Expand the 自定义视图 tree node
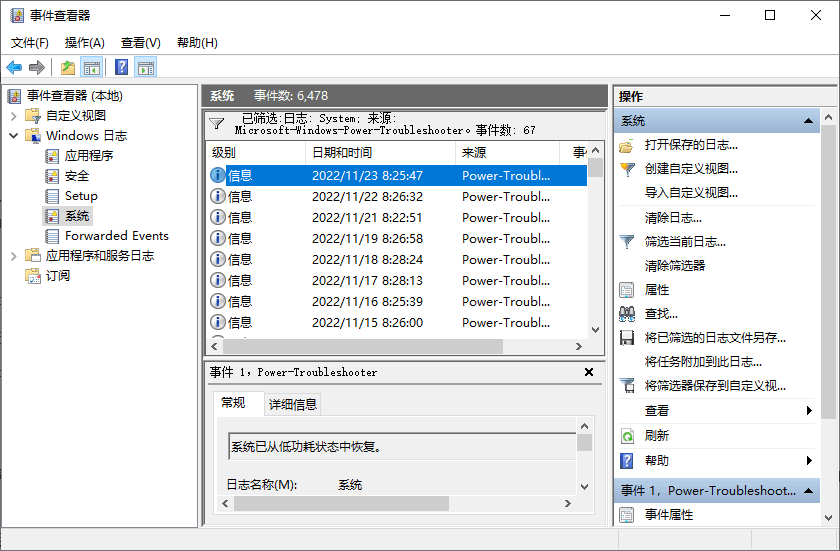 point(14,116)
